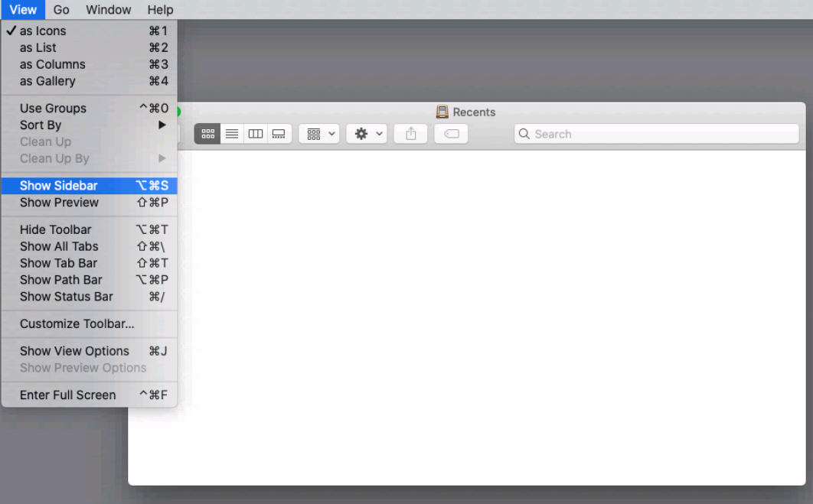Click Show Preview menu item
The width and height of the screenshot is (813, 504).
tap(89, 203)
